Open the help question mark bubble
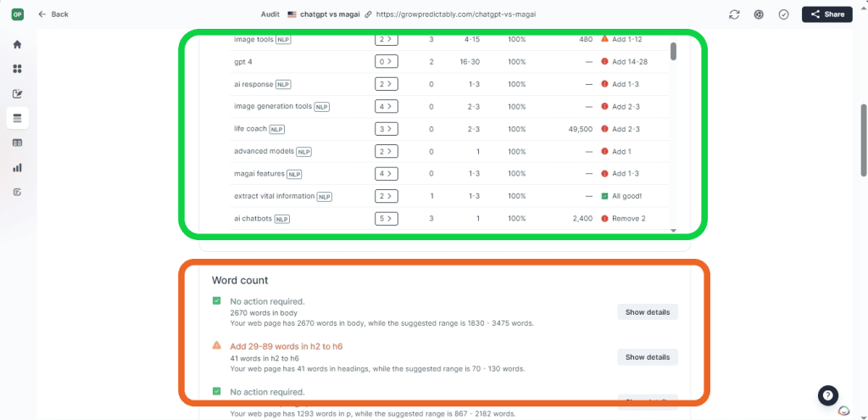 tap(827, 395)
